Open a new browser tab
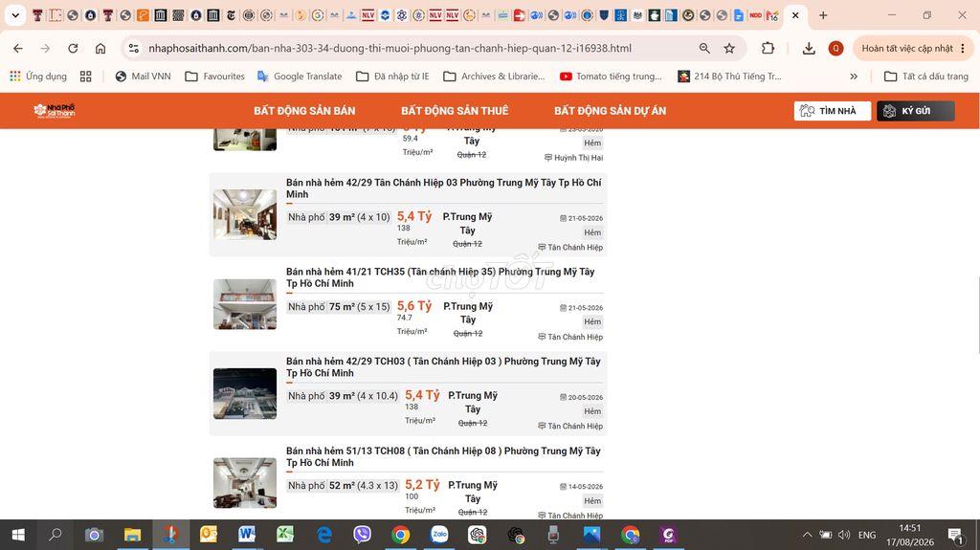The image size is (980, 550). tap(823, 15)
